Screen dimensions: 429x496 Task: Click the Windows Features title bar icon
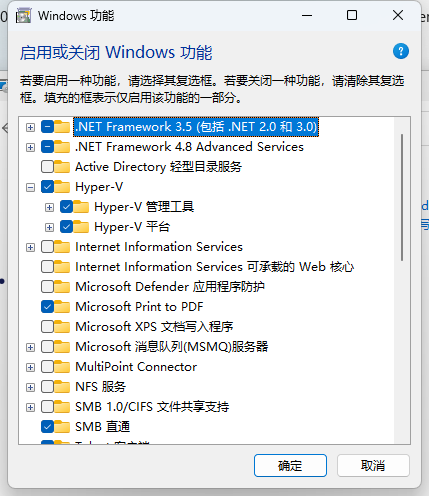point(23,16)
